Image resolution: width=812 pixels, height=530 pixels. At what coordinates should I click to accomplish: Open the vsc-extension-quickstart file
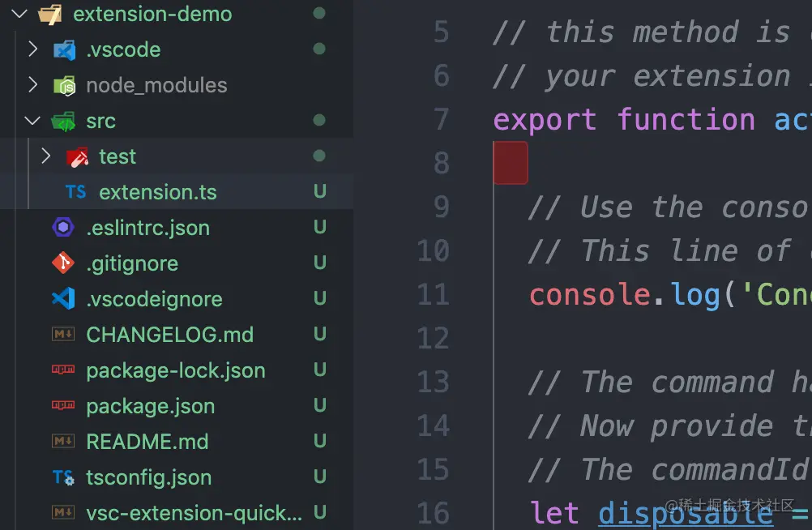(x=194, y=513)
